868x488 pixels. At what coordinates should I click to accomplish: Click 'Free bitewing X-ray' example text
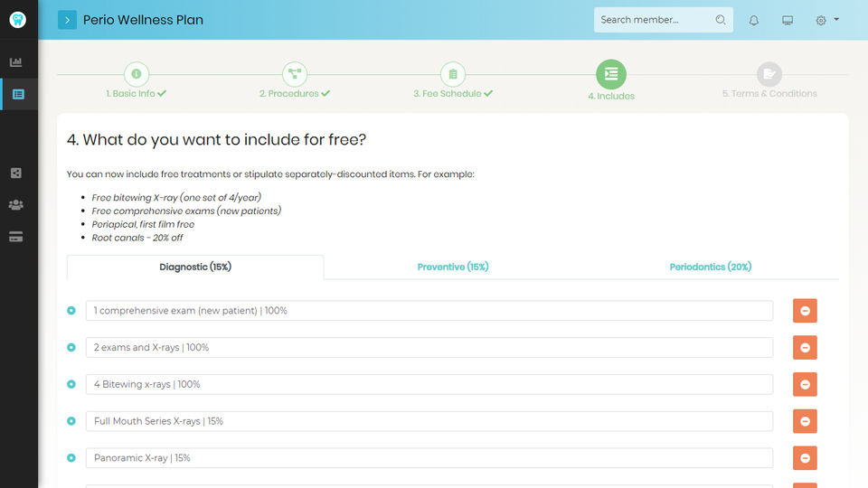(176, 198)
